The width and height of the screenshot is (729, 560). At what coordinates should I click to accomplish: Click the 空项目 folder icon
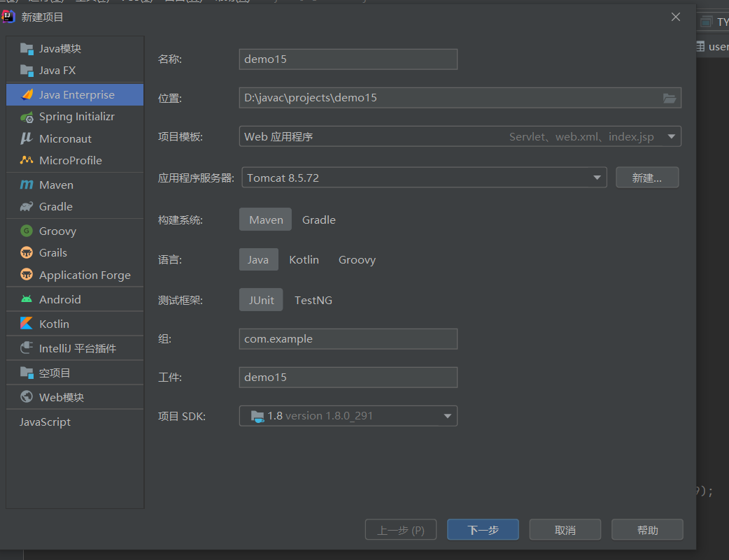point(27,373)
